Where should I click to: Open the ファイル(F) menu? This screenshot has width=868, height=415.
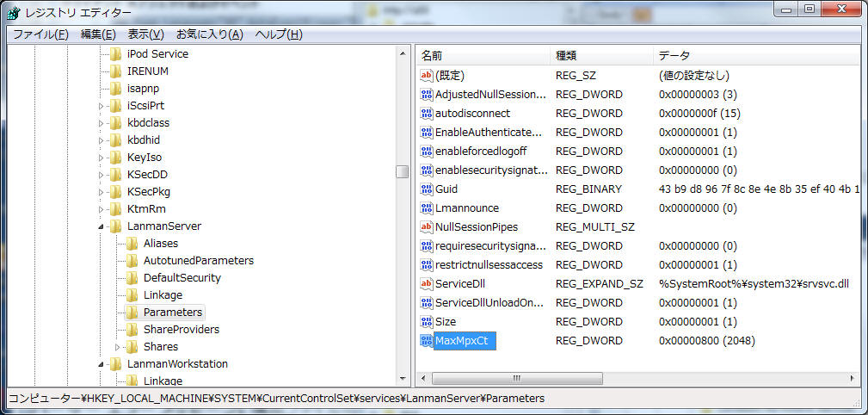[40, 34]
